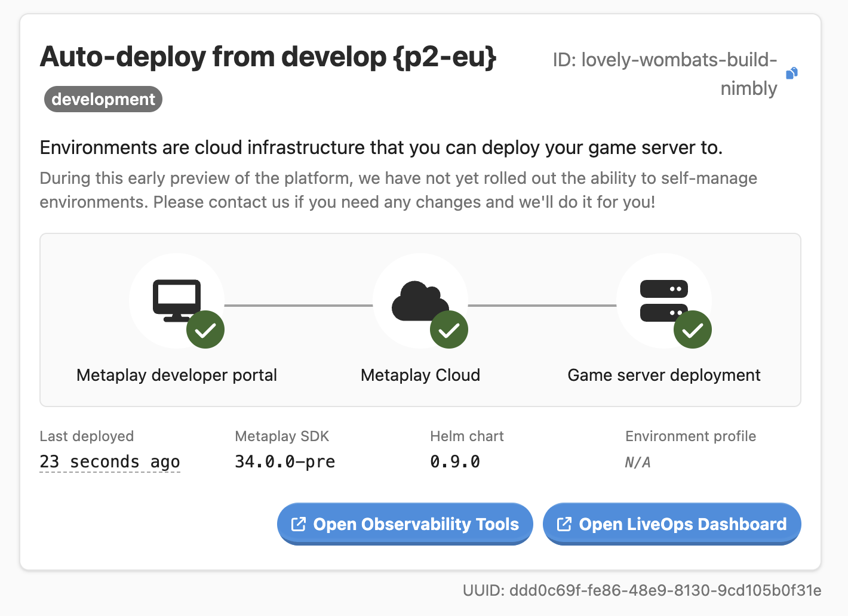Viewport: 848px width, 616px height.
Task: Click the 'Last deployed' label
Action: (87, 436)
